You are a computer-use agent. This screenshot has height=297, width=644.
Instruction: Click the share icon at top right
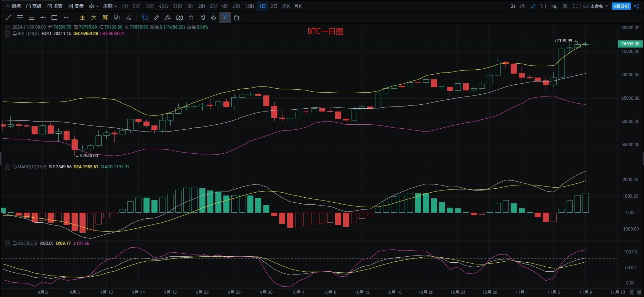point(636,6)
